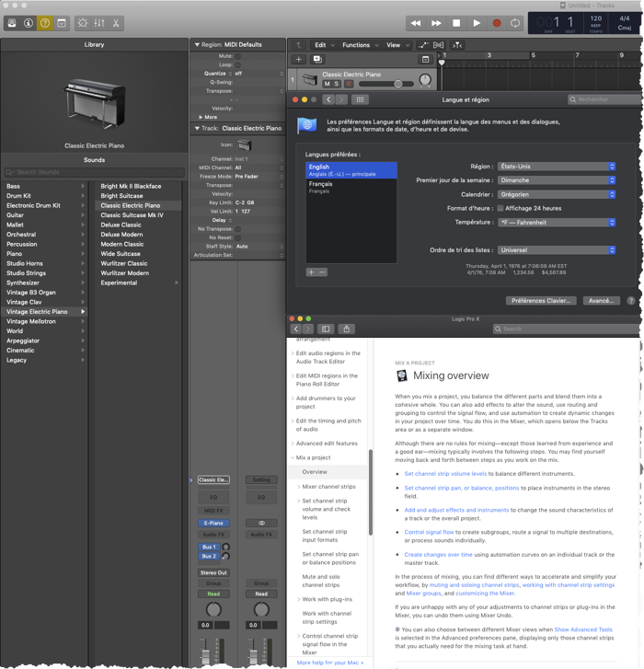Enable the Affichage 24 heures checkbox
The width and height of the screenshot is (644, 669).
coord(500,208)
